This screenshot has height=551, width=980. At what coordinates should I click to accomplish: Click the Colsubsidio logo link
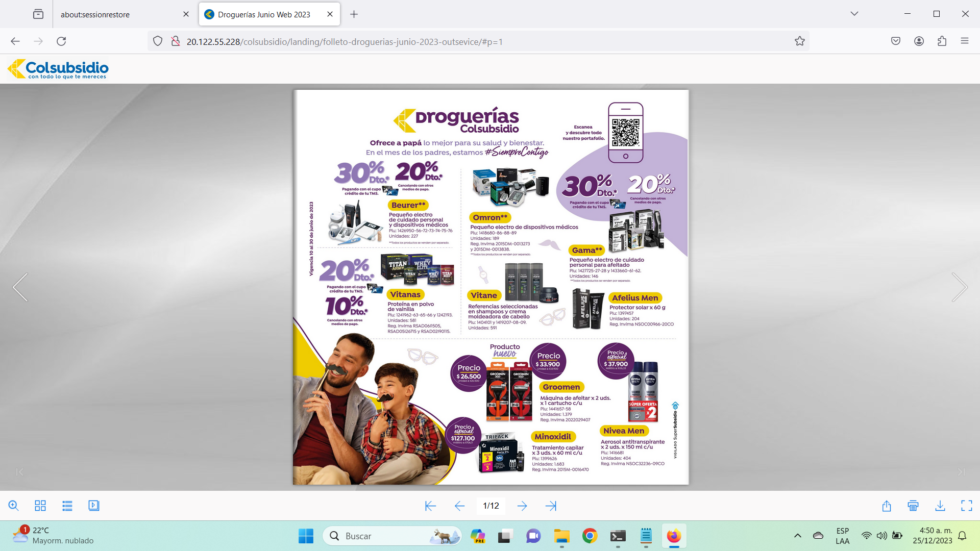pyautogui.click(x=58, y=69)
